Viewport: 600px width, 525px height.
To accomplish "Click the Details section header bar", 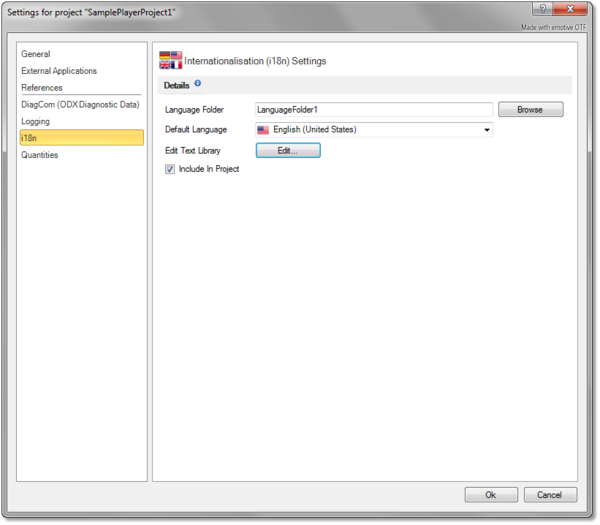I will coord(365,85).
